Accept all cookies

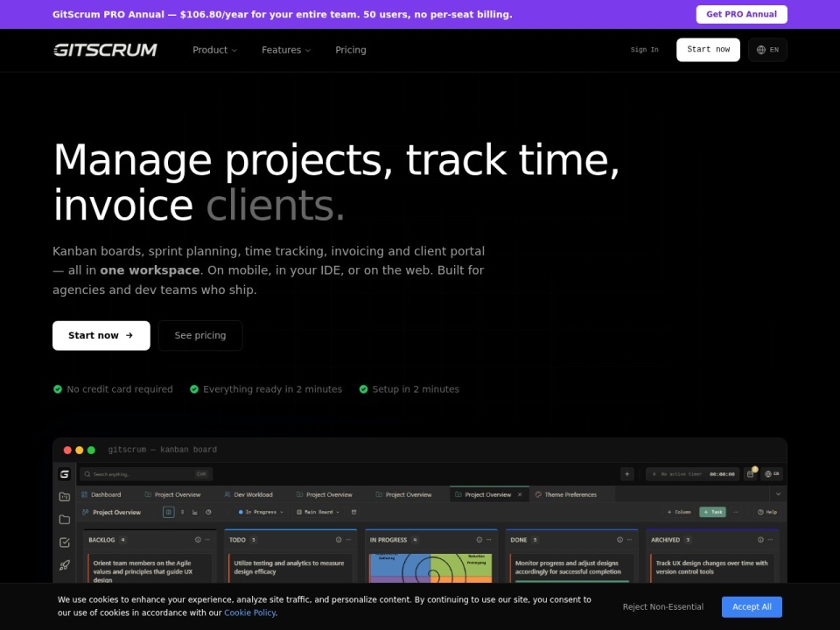[752, 607]
